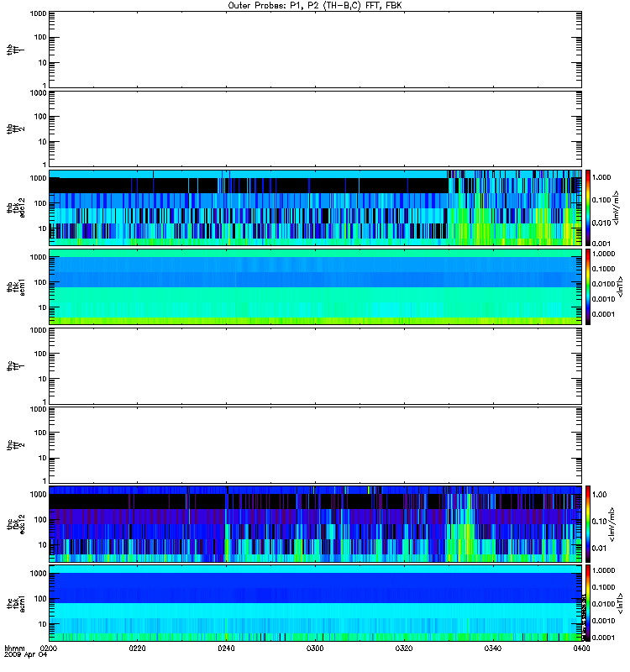Screen dimensions: 630x672
Task: Click the "<|nT|>" unit beside thb scm1
Action: pyautogui.click(x=620, y=286)
